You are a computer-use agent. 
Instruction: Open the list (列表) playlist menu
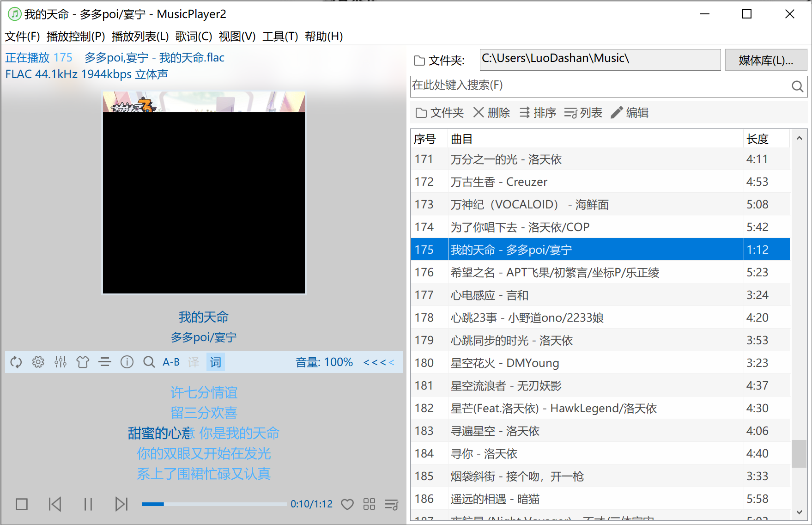coord(583,112)
